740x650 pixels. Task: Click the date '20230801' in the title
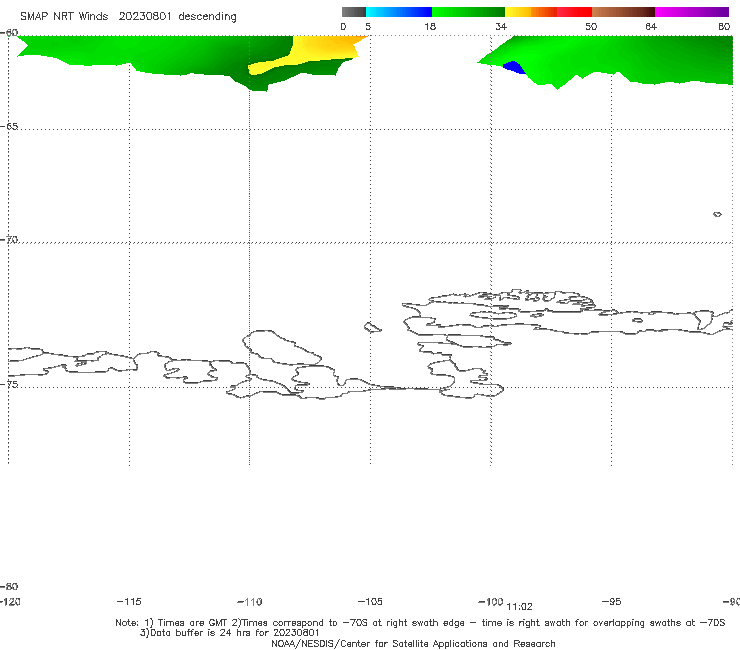tap(144, 17)
